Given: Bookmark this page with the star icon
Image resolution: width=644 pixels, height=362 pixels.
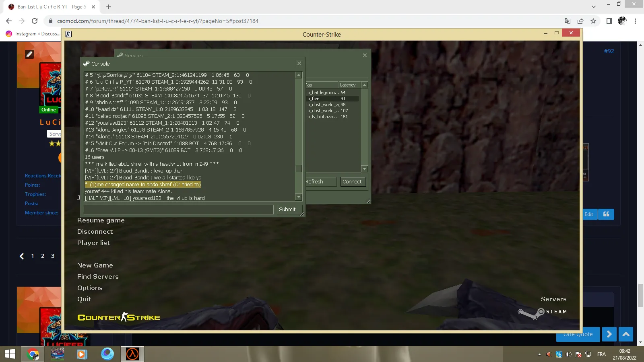Looking at the screenshot, I should [x=593, y=21].
